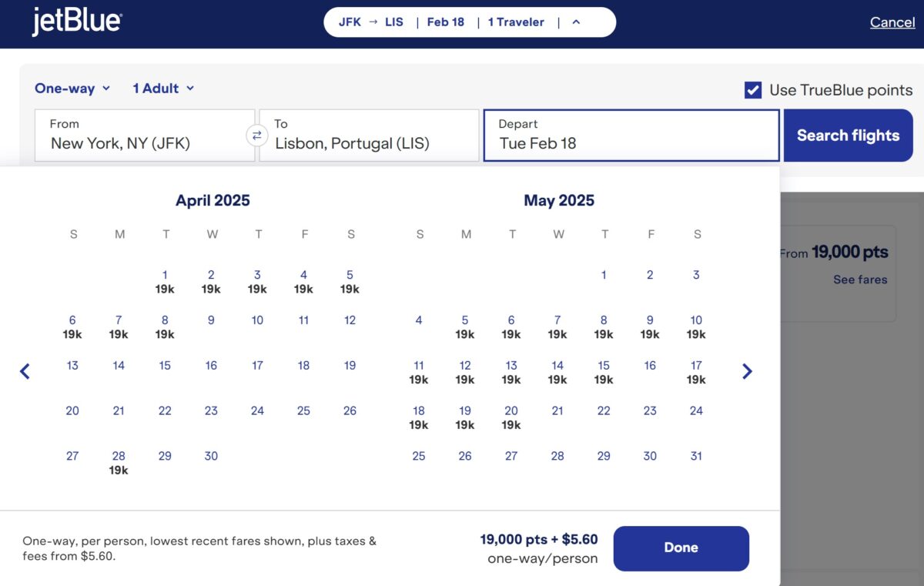This screenshot has height=586, width=924.
Task: Toggle the Use TrueBlue points checkbox
Action: click(752, 89)
